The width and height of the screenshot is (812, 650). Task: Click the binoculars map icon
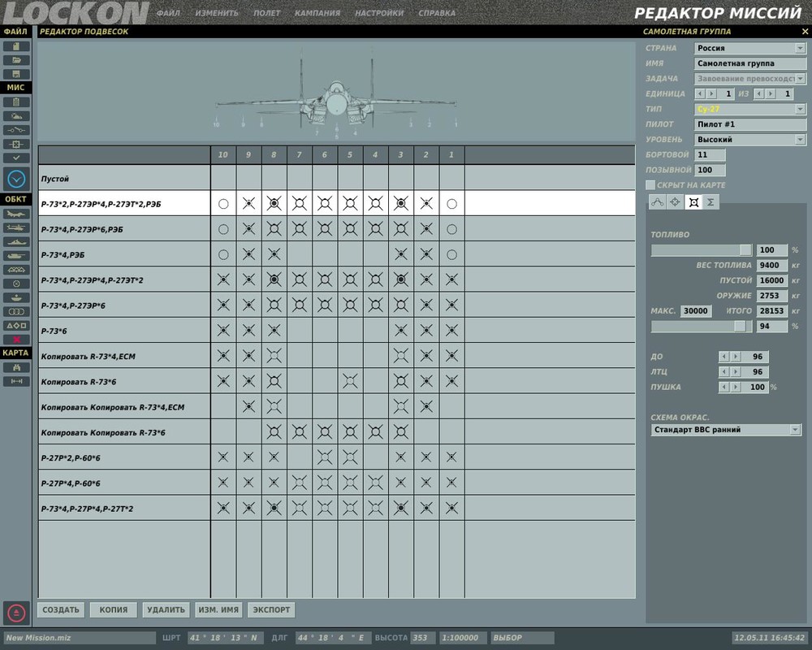(x=16, y=367)
